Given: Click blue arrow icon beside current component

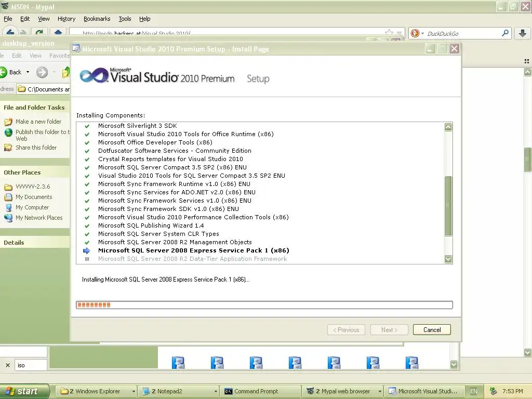Looking at the screenshot, I should click(87, 251).
